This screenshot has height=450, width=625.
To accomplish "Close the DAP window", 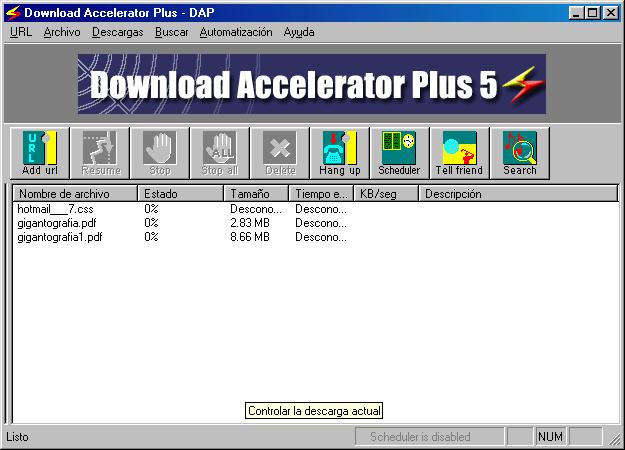I will [x=611, y=13].
